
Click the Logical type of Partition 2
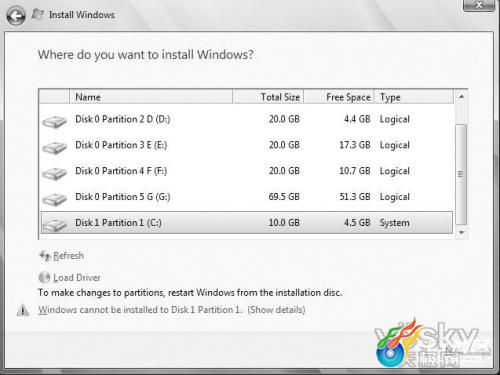(x=395, y=120)
